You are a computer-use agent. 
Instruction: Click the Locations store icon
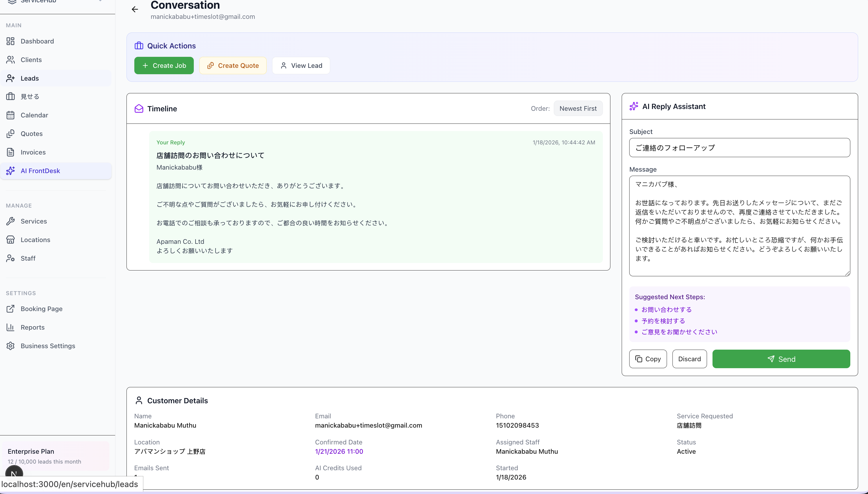(x=10, y=239)
